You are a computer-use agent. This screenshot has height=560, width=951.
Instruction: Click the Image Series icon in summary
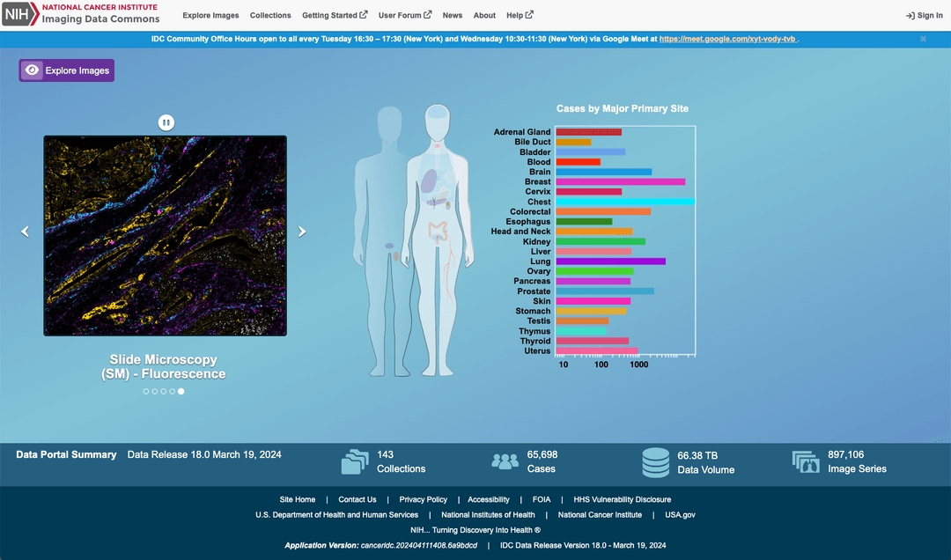(x=806, y=462)
